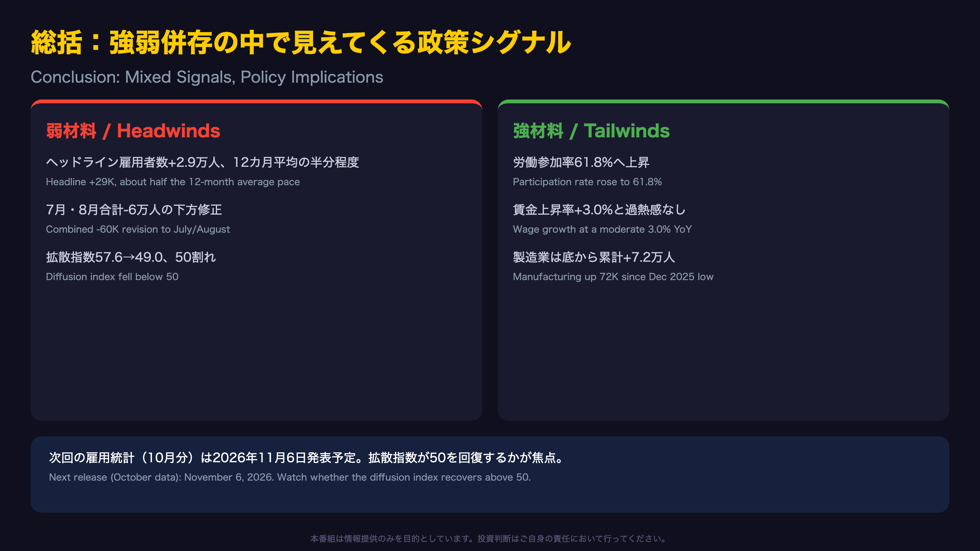980x551 pixels.
Task: Click the line 'ヘッドライン雇用者数+2.9万人、12カ月平均の半分程度'
Action: [x=203, y=162]
